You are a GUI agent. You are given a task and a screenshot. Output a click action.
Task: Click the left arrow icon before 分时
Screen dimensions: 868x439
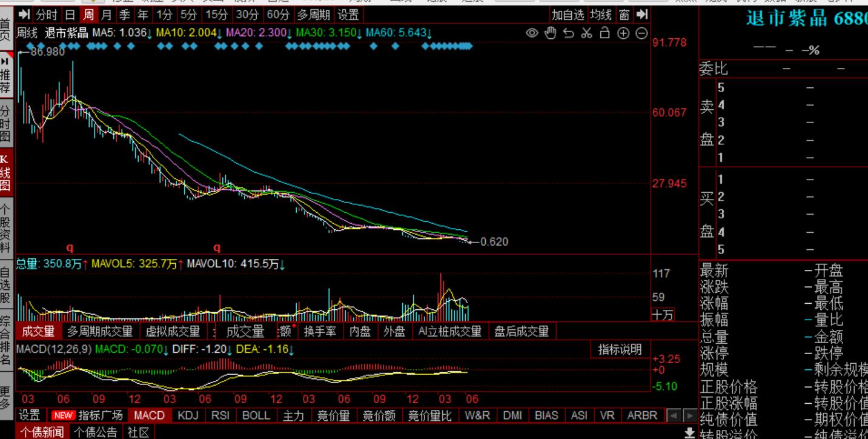tap(24, 15)
